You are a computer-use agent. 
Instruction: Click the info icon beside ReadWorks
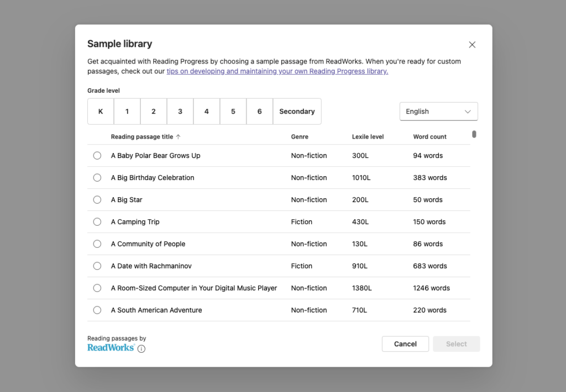coord(141,348)
